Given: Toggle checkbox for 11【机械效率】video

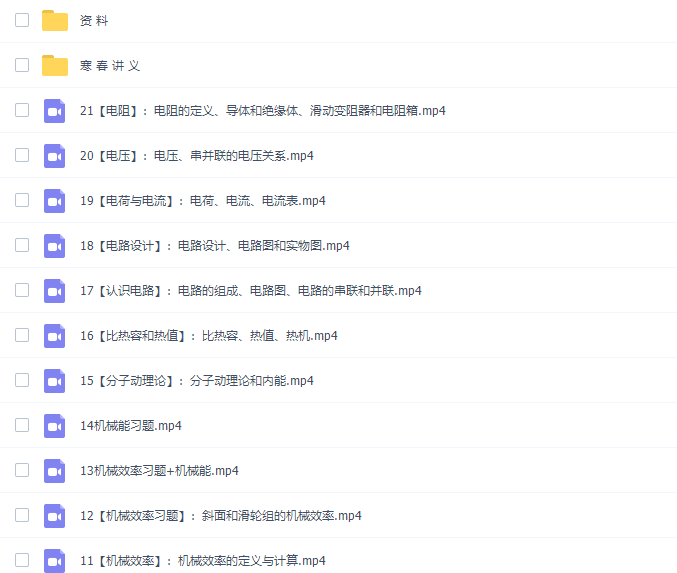Looking at the screenshot, I should (22, 560).
